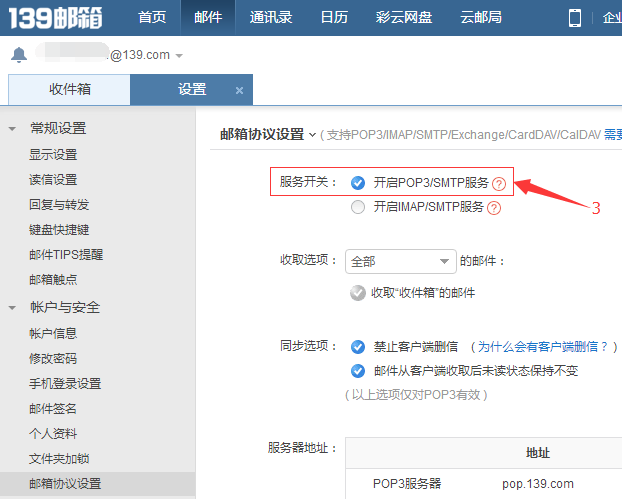Open 修改密码 settings page
This screenshot has height=499, width=622.
tap(53, 359)
